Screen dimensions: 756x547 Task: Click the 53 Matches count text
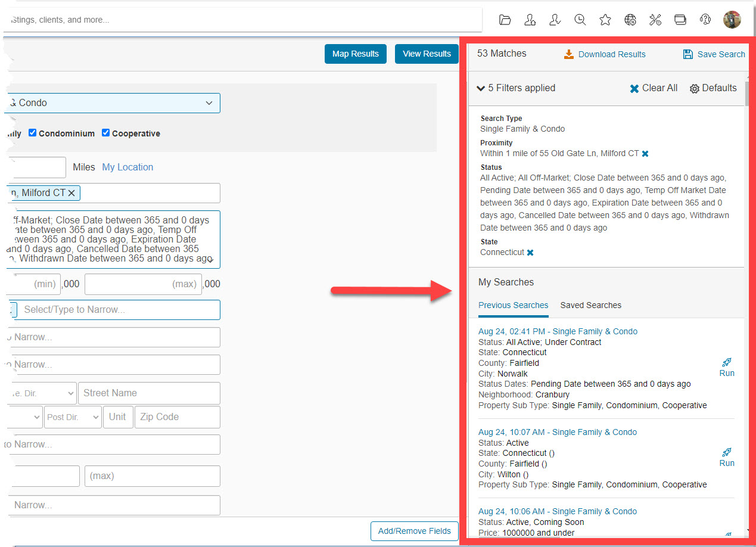[502, 54]
